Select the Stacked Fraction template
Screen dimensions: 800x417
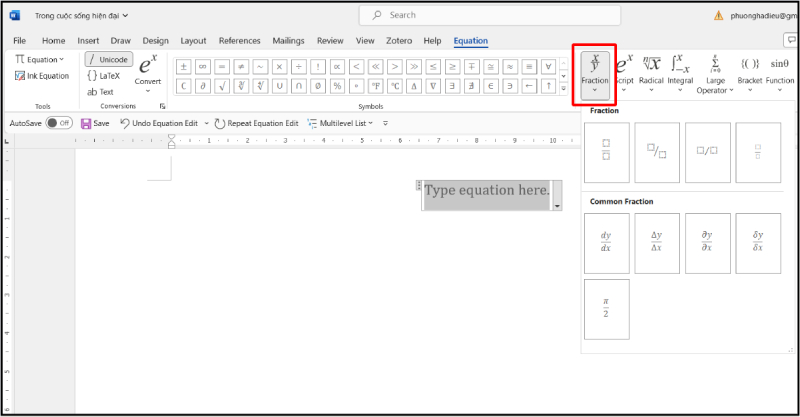(606, 153)
